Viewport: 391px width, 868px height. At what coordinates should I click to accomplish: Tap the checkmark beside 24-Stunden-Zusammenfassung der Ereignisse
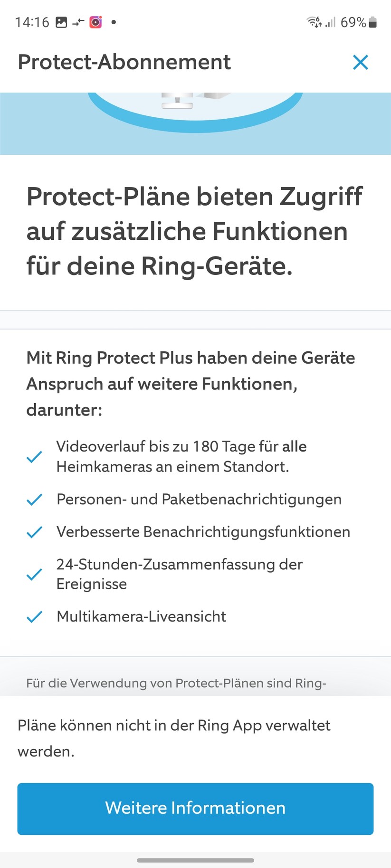(34, 575)
